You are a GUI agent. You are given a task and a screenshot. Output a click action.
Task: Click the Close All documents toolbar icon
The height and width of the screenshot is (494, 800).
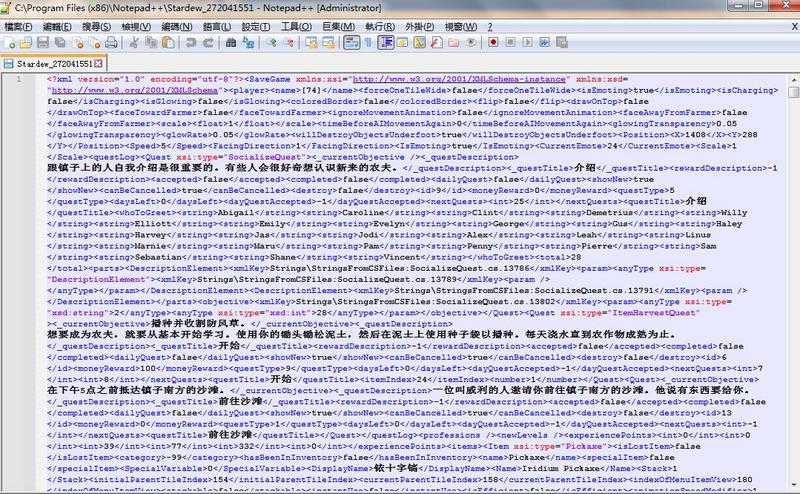click(95, 43)
